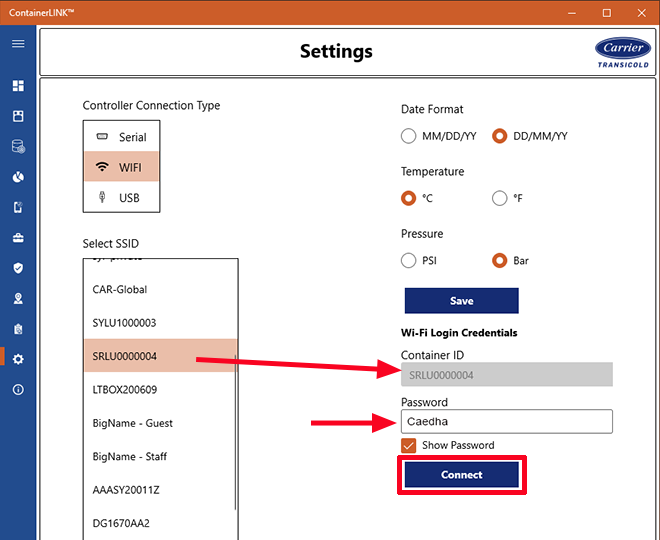Select AAASY20011Z from SSID list

(161, 489)
